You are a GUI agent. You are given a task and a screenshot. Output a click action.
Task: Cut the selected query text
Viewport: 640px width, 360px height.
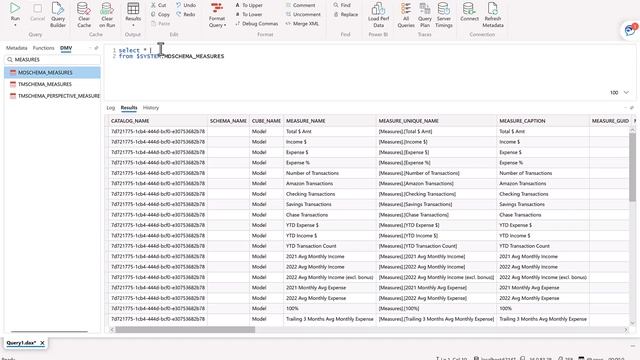(159, 5)
